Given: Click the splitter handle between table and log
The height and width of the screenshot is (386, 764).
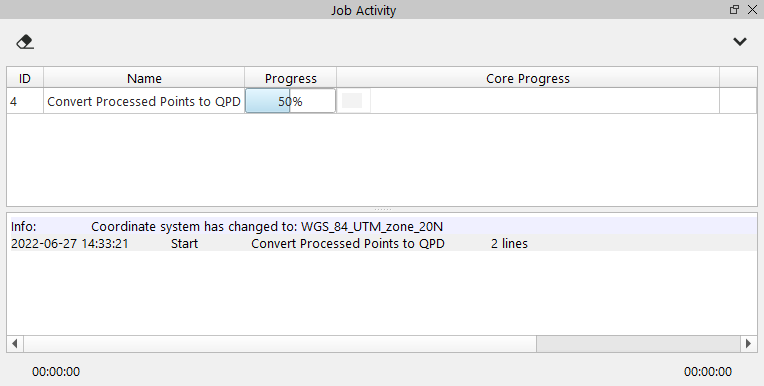Looking at the screenshot, I should tap(382, 209).
